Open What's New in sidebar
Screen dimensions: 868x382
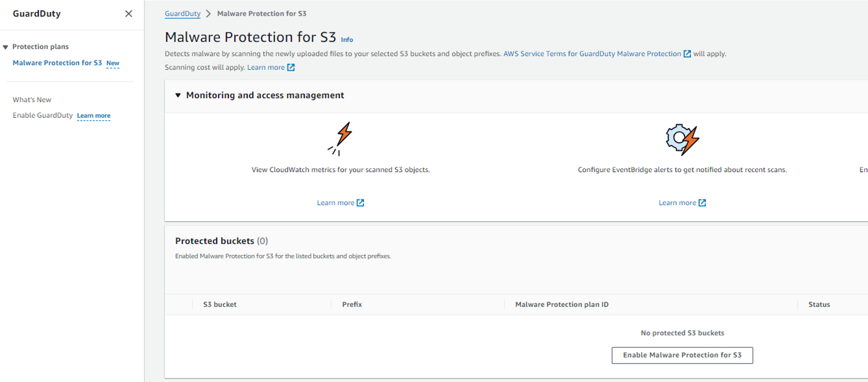click(x=32, y=100)
